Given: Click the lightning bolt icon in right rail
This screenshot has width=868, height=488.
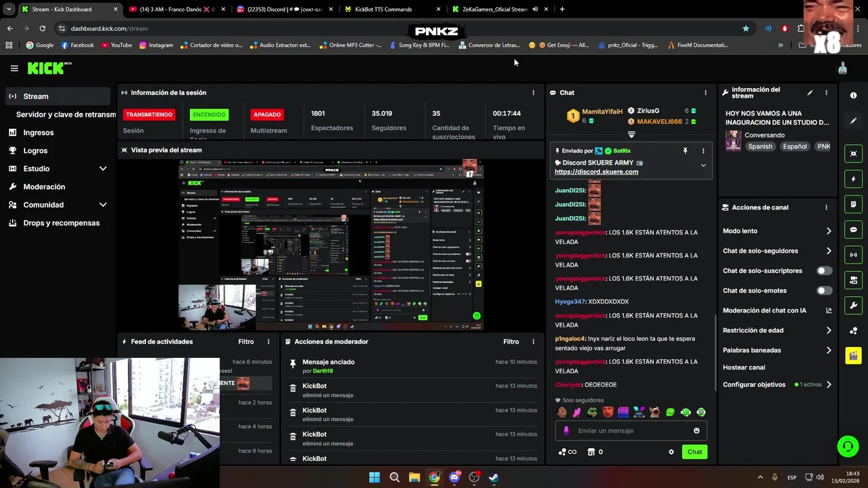Looking at the screenshot, I should pos(853,179).
